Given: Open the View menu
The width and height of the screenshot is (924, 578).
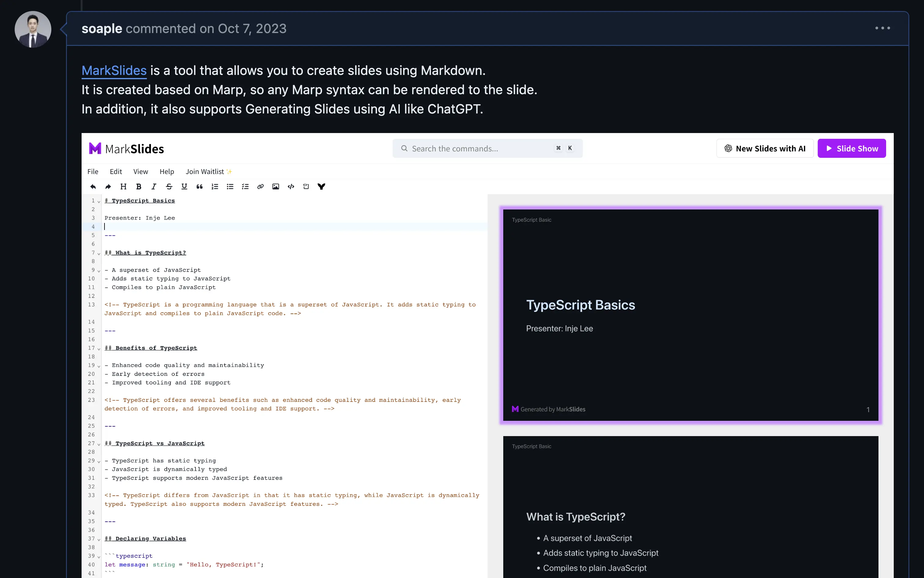Looking at the screenshot, I should pos(141,172).
